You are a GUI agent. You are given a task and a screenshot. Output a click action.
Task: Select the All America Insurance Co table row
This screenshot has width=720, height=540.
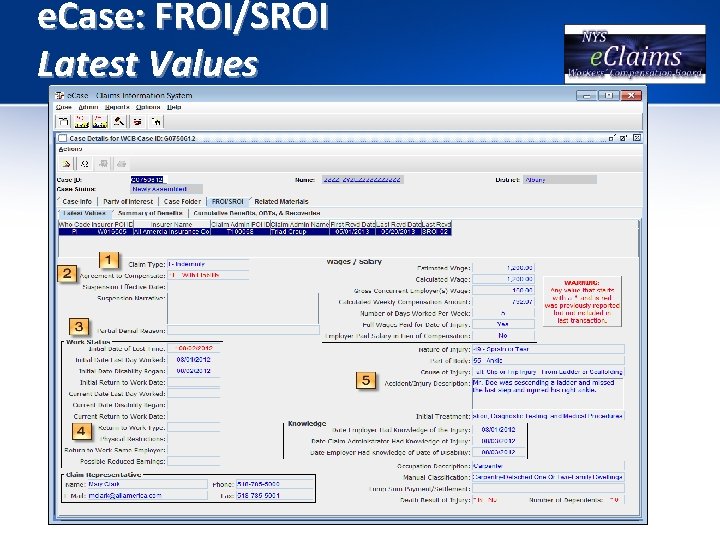pyautogui.click(x=255, y=232)
